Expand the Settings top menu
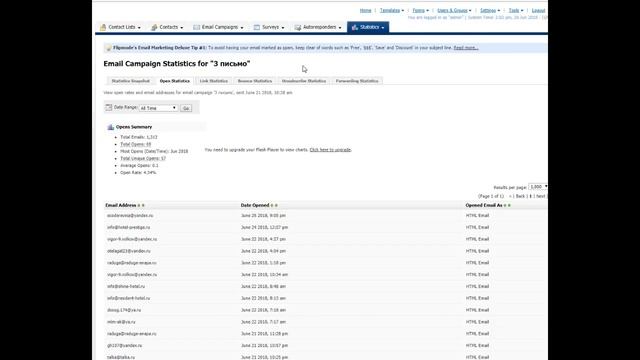This screenshot has width=640, height=360. pyautogui.click(x=490, y=10)
